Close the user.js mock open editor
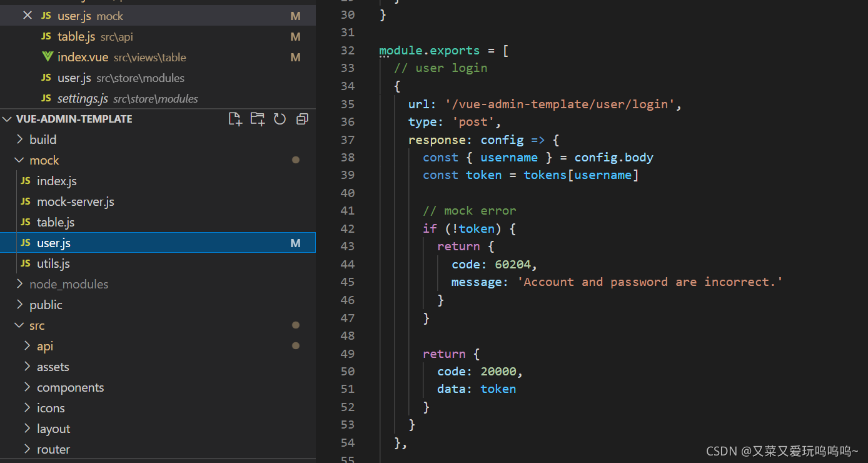The width and height of the screenshot is (868, 463). pos(27,16)
